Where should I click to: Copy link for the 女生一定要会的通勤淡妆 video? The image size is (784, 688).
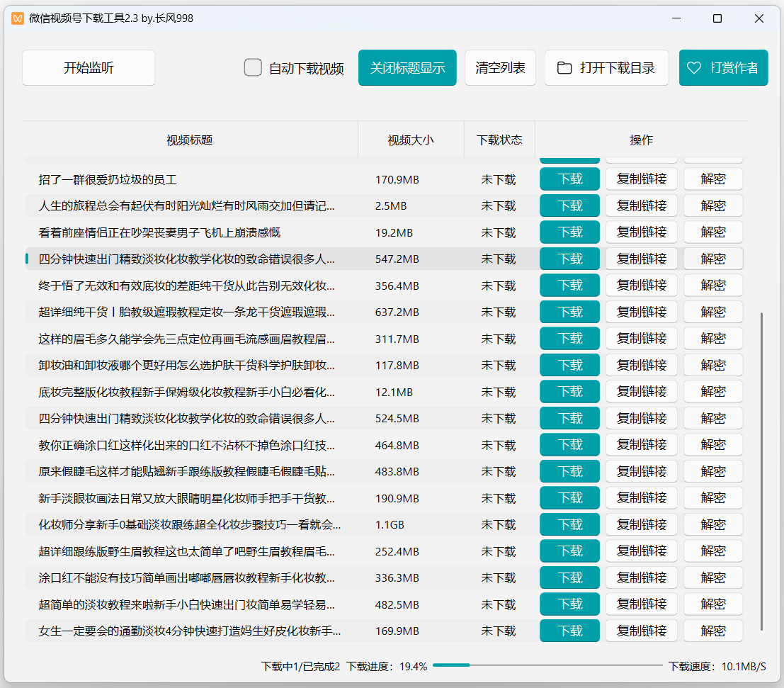(x=641, y=631)
